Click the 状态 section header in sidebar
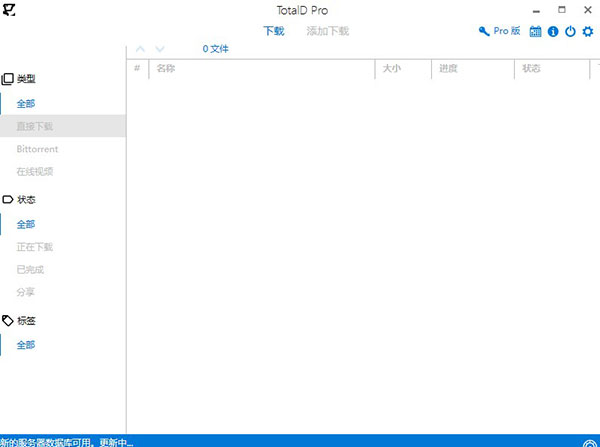The image size is (600, 447). point(19,200)
